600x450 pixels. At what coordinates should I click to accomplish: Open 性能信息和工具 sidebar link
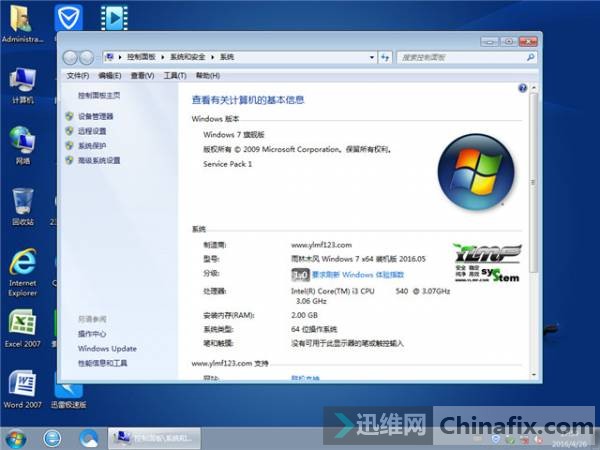[x=103, y=363]
